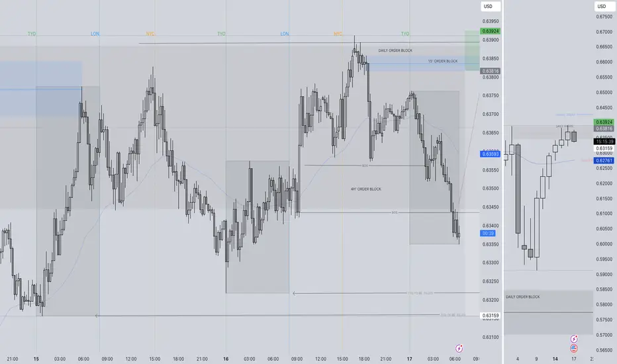
Task: Select the horizontal line inside daily chart order block
Action: pos(549,312)
